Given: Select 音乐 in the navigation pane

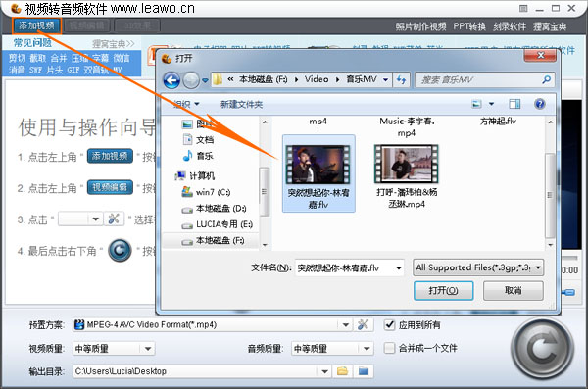Looking at the screenshot, I should [198, 156].
